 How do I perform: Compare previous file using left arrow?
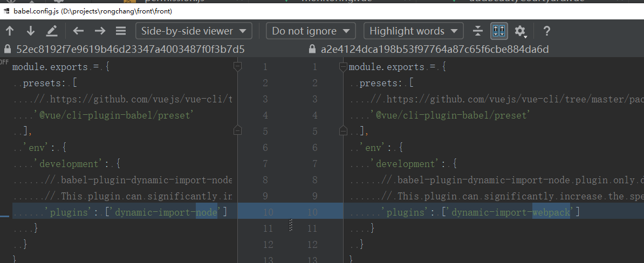point(79,31)
